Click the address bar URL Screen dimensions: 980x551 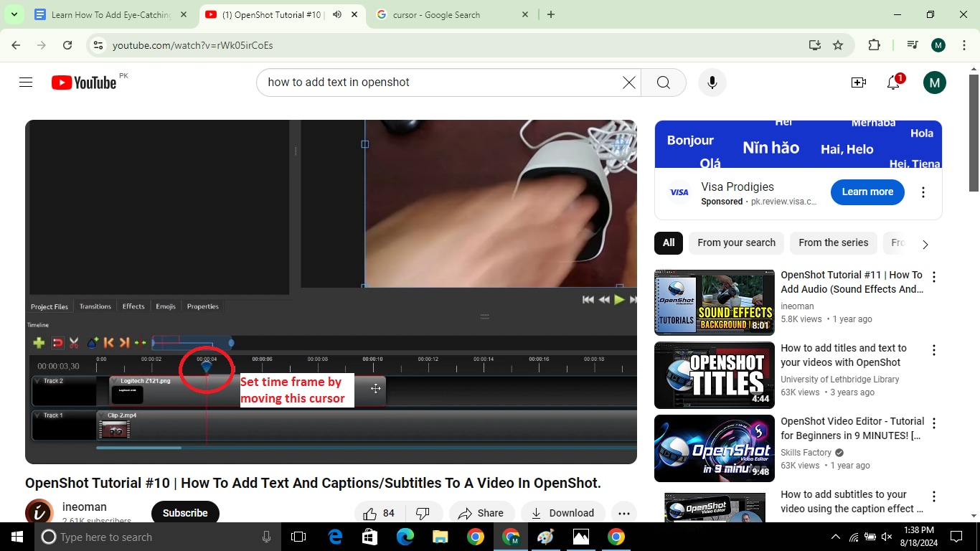pyautogui.click(x=193, y=45)
